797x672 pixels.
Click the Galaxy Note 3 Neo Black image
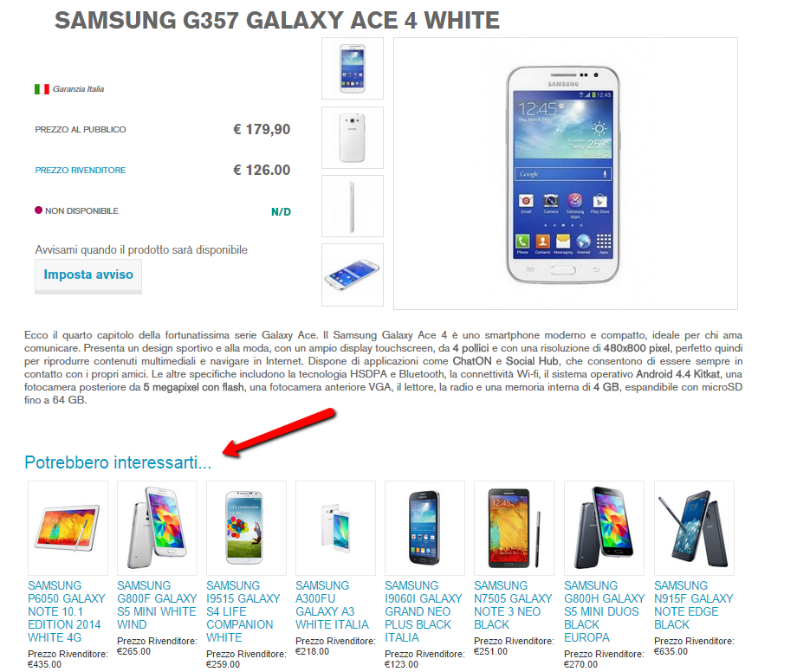coord(514,528)
